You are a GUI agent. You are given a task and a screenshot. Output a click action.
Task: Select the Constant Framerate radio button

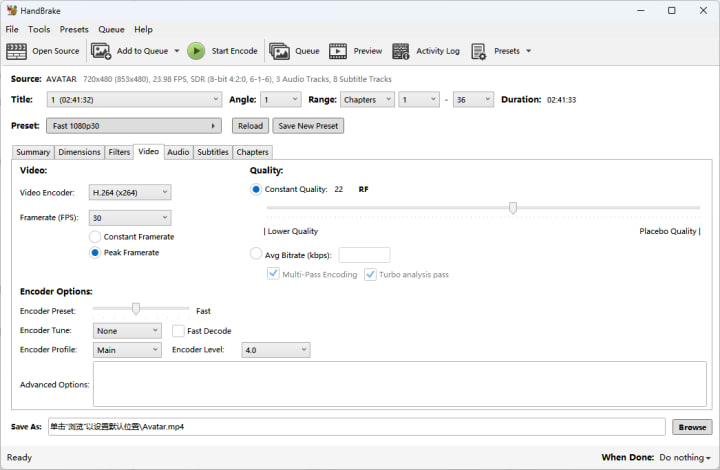click(x=95, y=237)
